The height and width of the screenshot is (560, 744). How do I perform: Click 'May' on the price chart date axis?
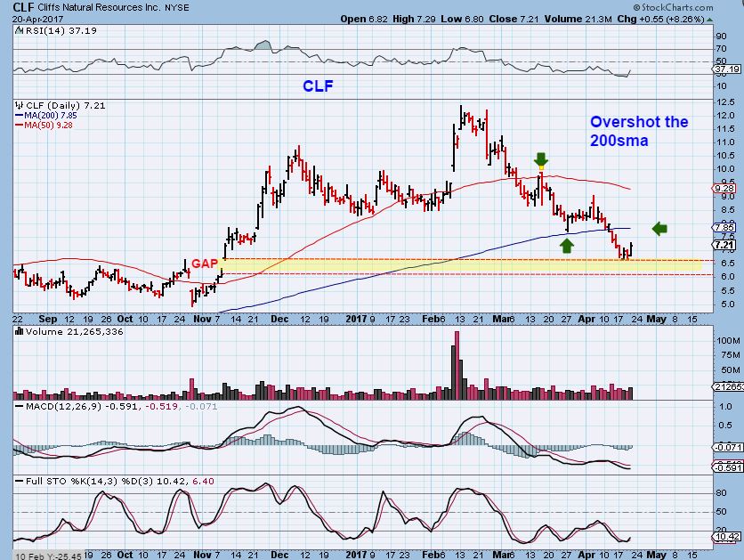656,319
